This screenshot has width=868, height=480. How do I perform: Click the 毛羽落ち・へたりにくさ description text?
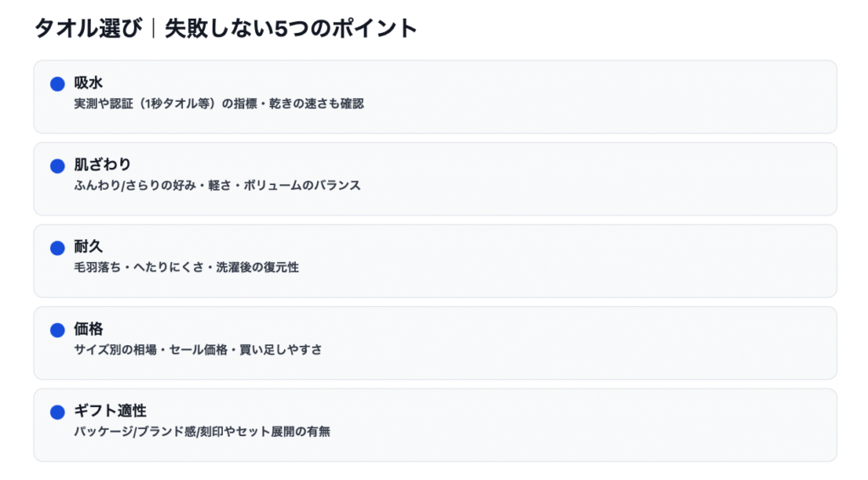click(186, 268)
